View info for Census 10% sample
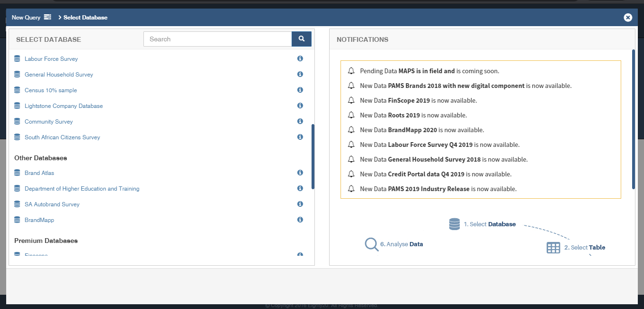This screenshot has height=309, width=644. point(300,90)
